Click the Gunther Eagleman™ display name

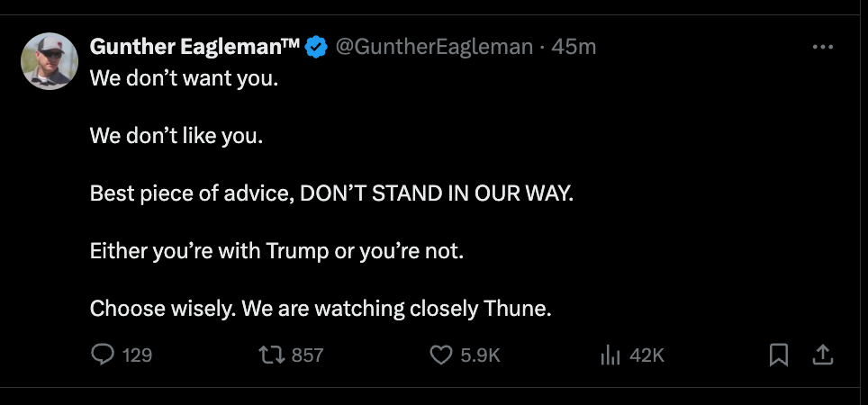(x=194, y=47)
